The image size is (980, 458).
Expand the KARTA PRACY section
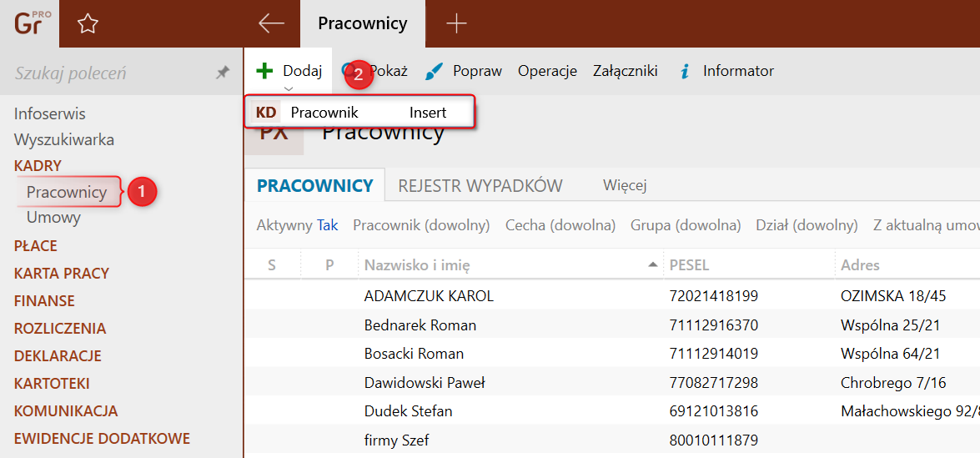point(61,273)
